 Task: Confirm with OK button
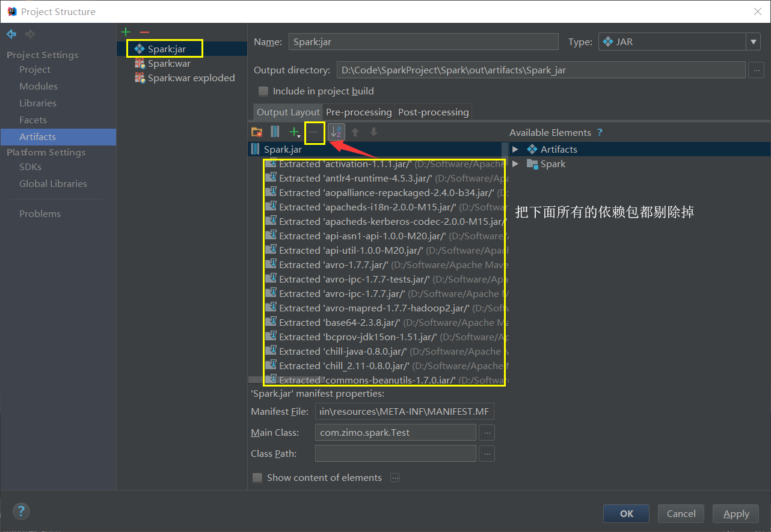[x=627, y=513]
